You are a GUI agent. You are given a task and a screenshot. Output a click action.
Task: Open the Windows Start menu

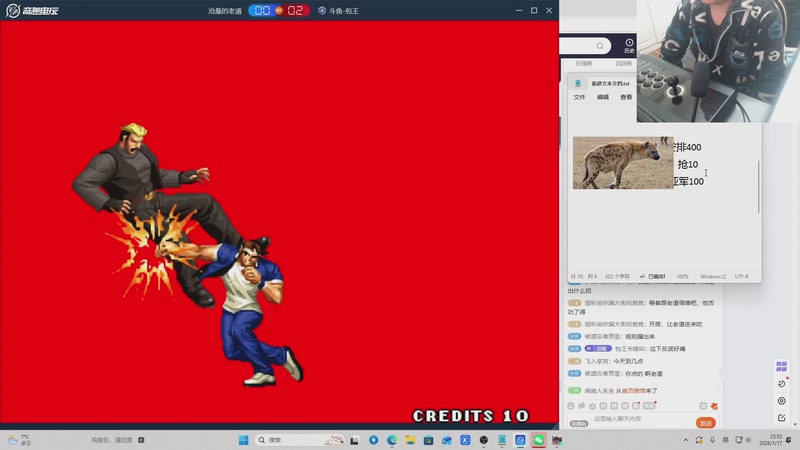pyautogui.click(x=243, y=440)
